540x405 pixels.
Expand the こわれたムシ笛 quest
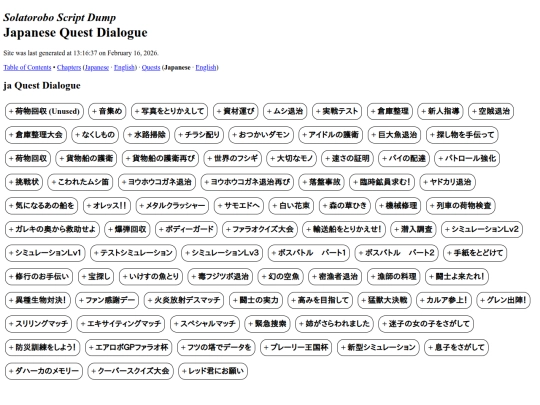[80, 182]
